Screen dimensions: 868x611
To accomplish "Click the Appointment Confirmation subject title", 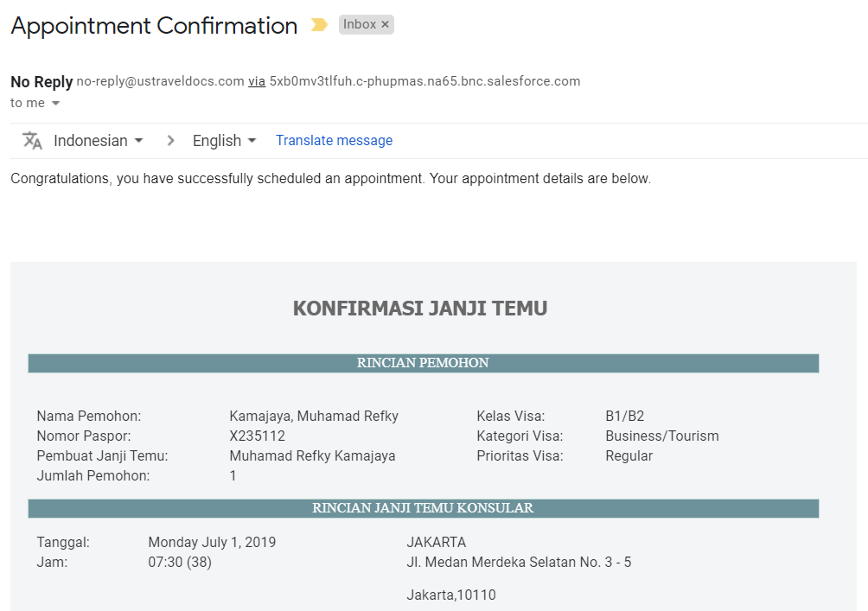I will [154, 26].
